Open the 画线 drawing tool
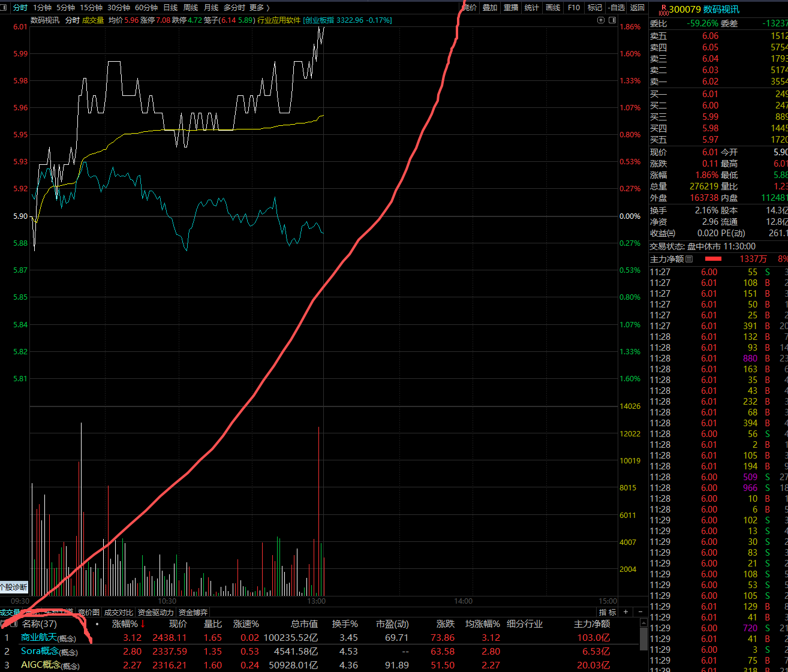The image size is (788, 672). (x=553, y=8)
